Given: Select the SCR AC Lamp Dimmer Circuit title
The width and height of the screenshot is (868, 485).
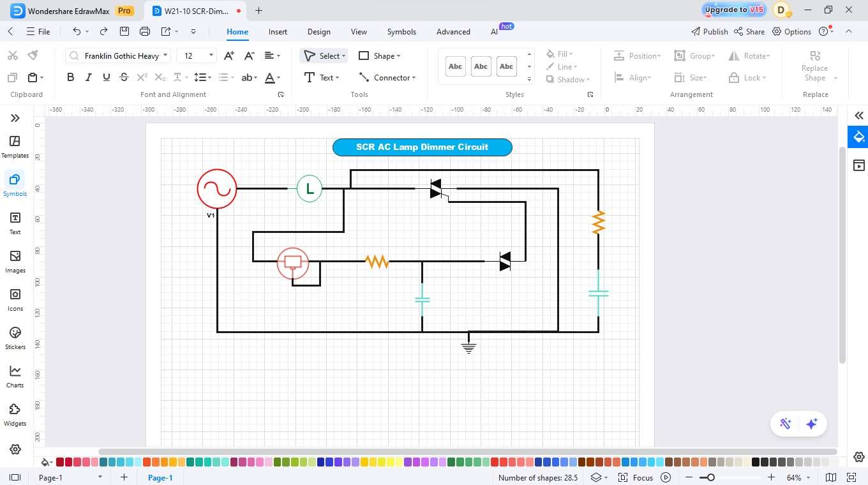Looking at the screenshot, I should (x=422, y=147).
